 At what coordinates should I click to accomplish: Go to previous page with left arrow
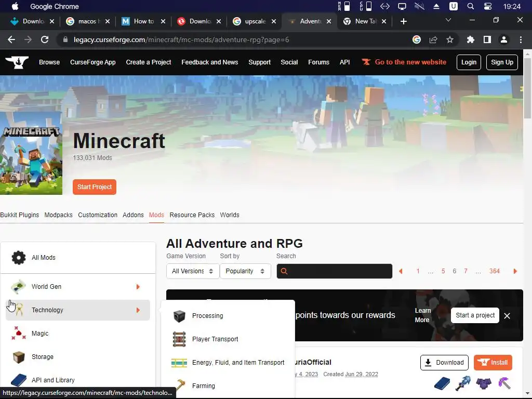pos(401,271)
